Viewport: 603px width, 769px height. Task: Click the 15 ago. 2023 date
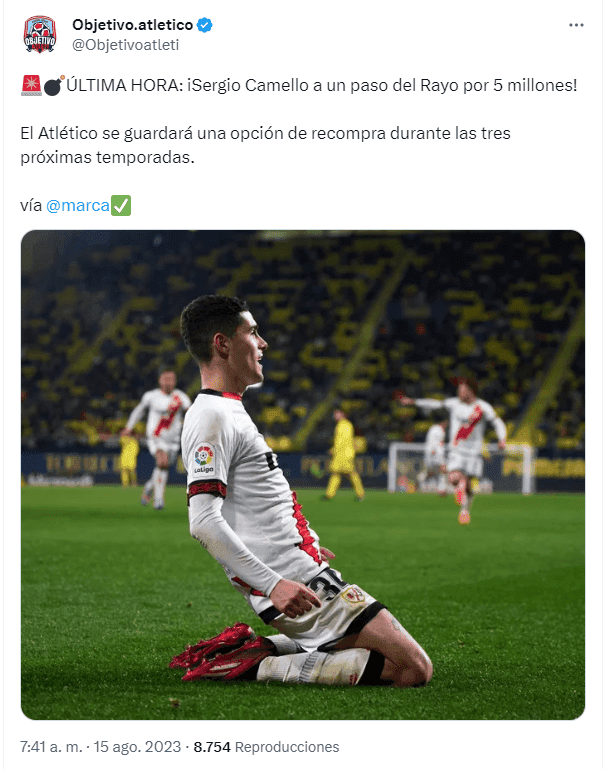(137, 746)
